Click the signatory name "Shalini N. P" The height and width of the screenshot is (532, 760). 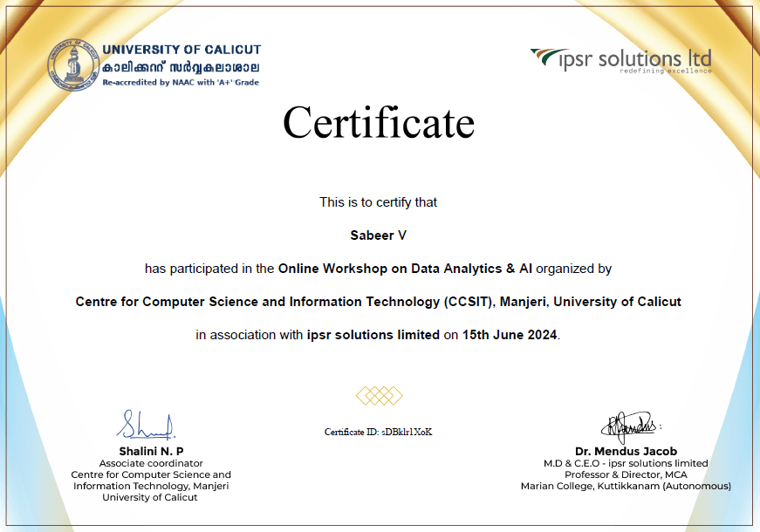pyautogui.click(x=151, y=452)
